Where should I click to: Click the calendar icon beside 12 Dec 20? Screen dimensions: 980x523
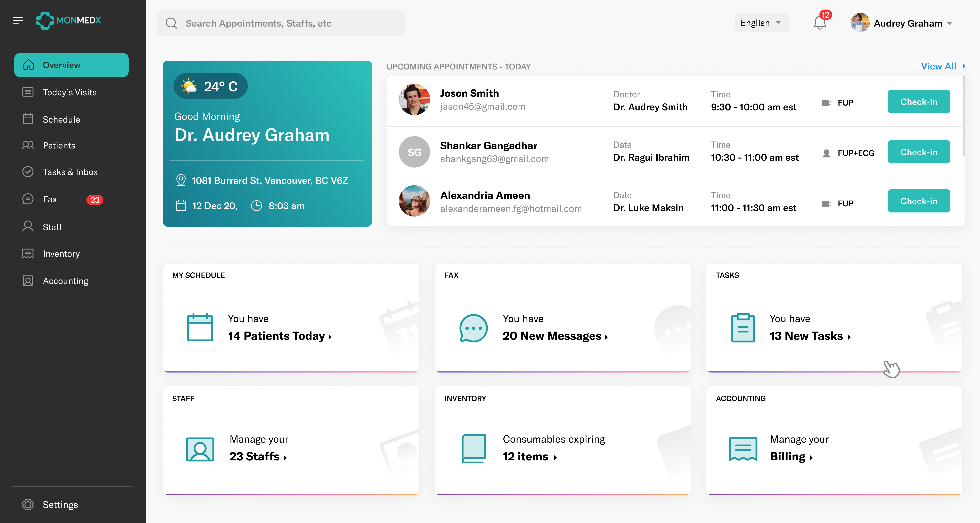181,205
